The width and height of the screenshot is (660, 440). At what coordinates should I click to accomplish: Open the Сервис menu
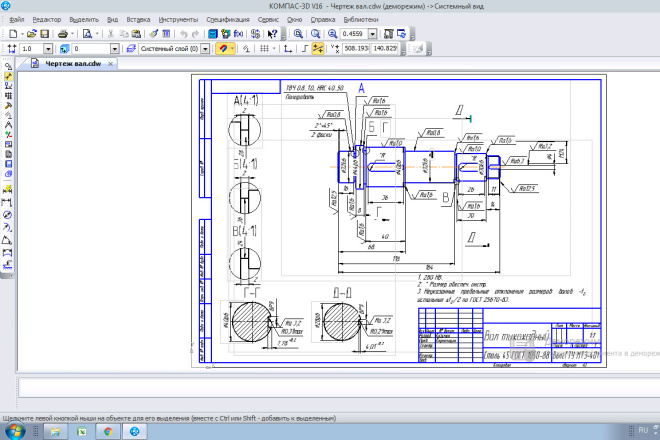pos(268,19)
